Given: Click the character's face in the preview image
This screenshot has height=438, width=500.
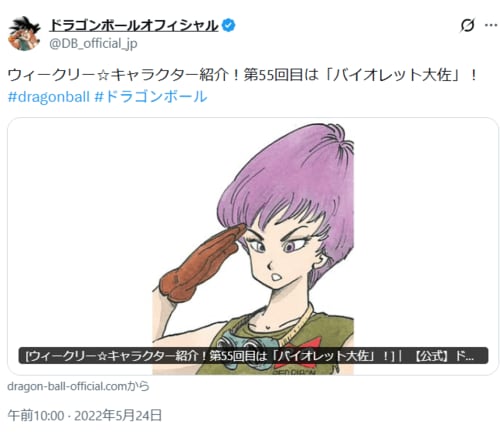Looking at the screenshot, I should [283, 253].
